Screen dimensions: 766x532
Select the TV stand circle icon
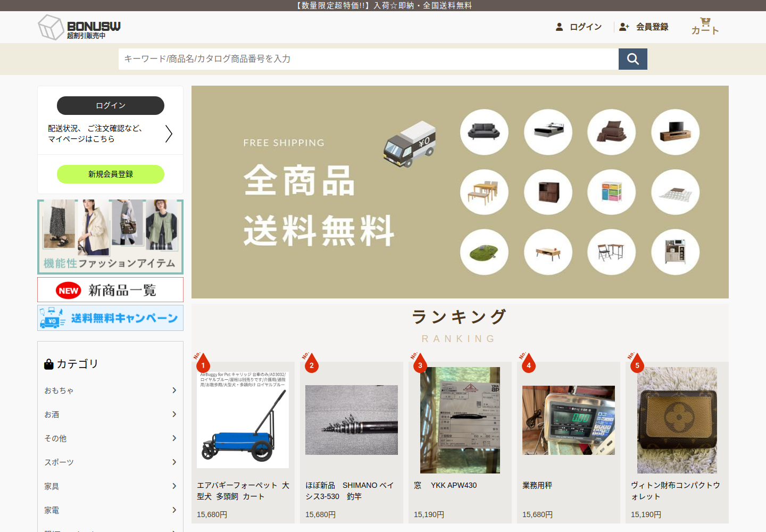click(x=676, y=132)
